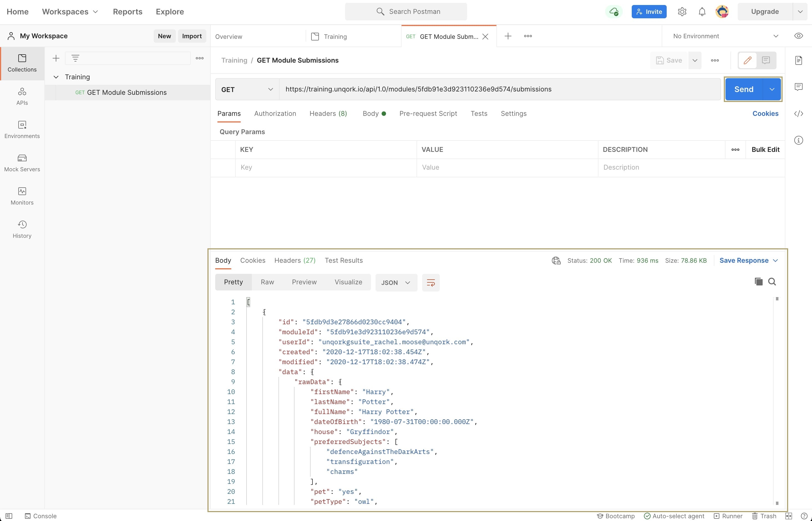Open the user avatar menu

722,12
